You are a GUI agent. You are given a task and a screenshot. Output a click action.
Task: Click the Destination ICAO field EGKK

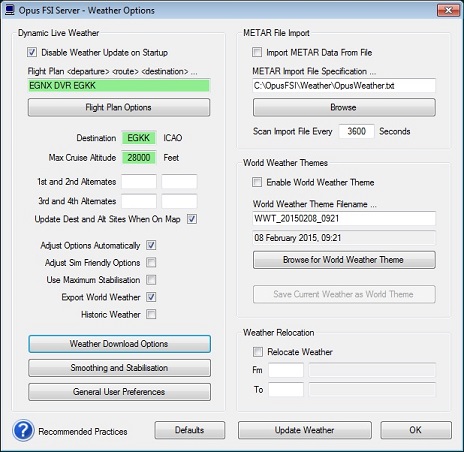click(x=139, y=138)
